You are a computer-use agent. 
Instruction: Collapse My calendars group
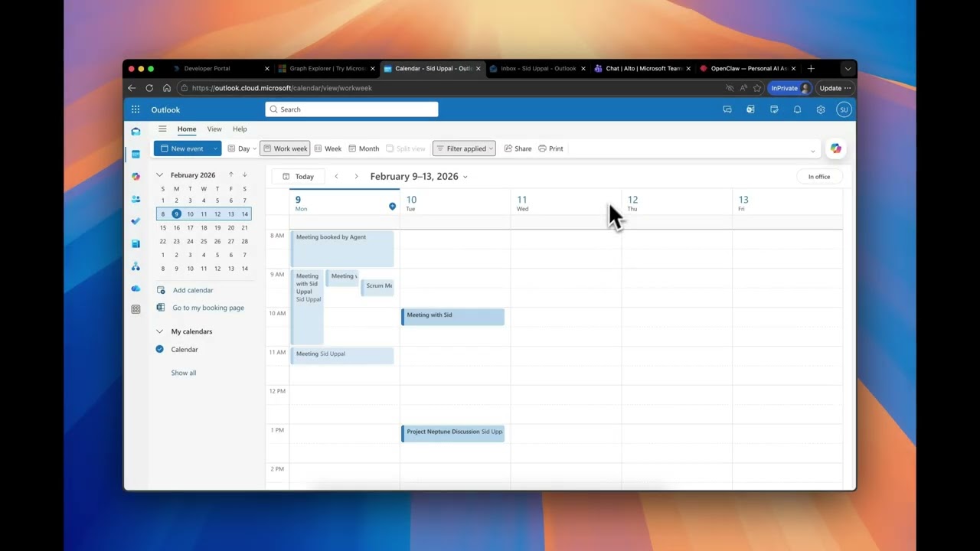point(159,331)
